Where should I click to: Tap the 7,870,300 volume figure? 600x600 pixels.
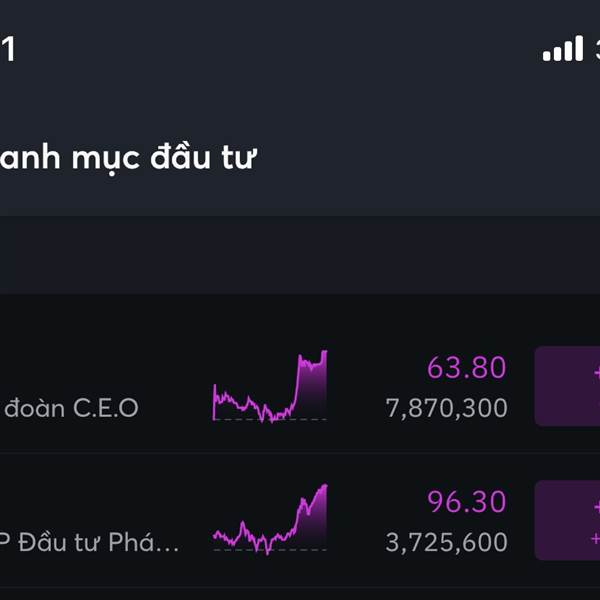[x=446, y=408]
